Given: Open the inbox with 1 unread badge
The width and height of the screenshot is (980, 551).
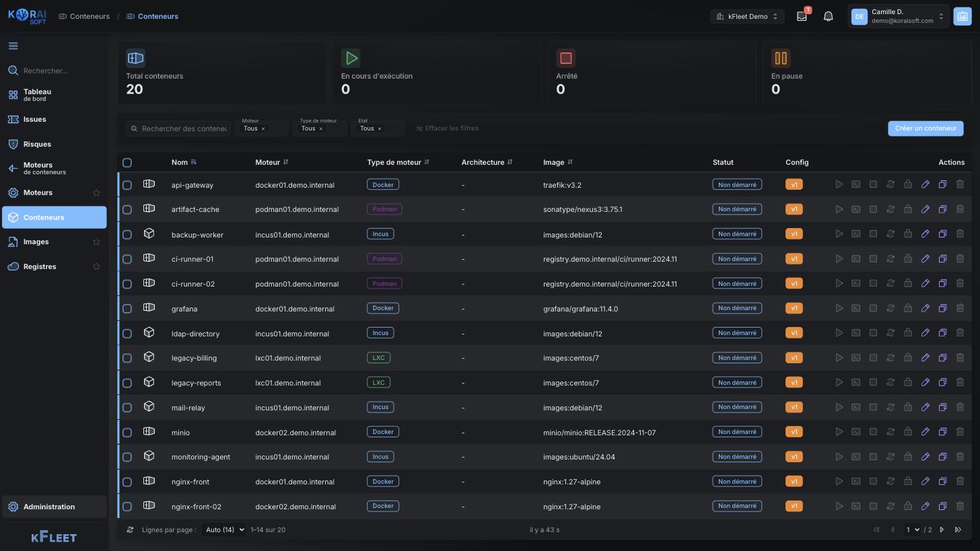Looking at the screenshot, I should pyautogui.click(x=802, y=16).
